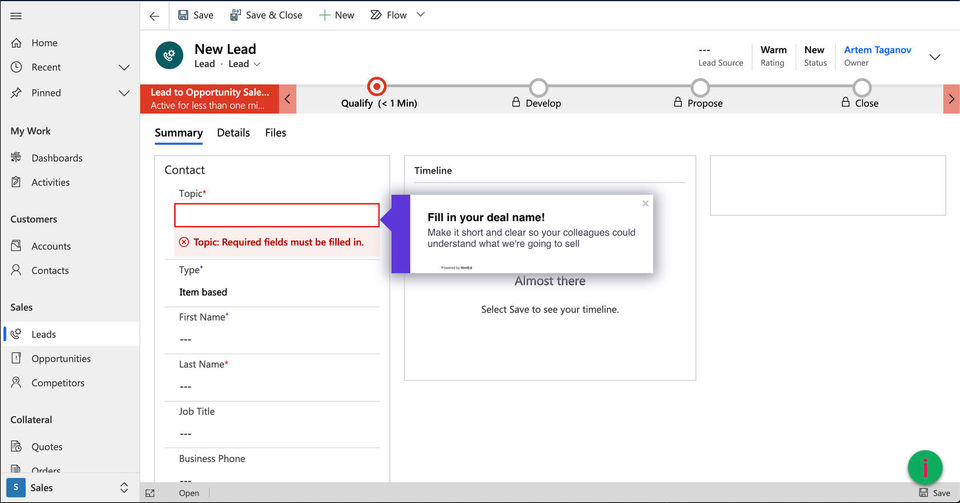Image resolution: width=960 pixels, height=503 pixels.
Task: Expand the Flow dropdown chevron
Action: [x=421, y=15]
